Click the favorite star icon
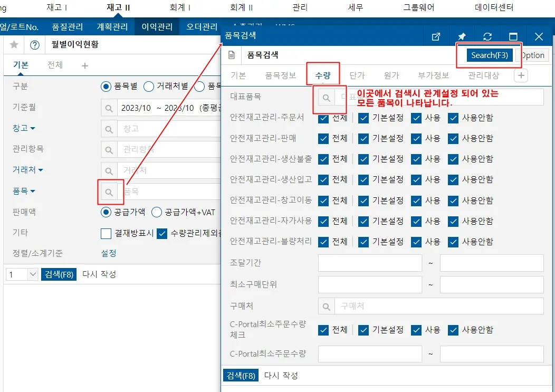This screenshot has width=555, height=392. coord(14,45)
